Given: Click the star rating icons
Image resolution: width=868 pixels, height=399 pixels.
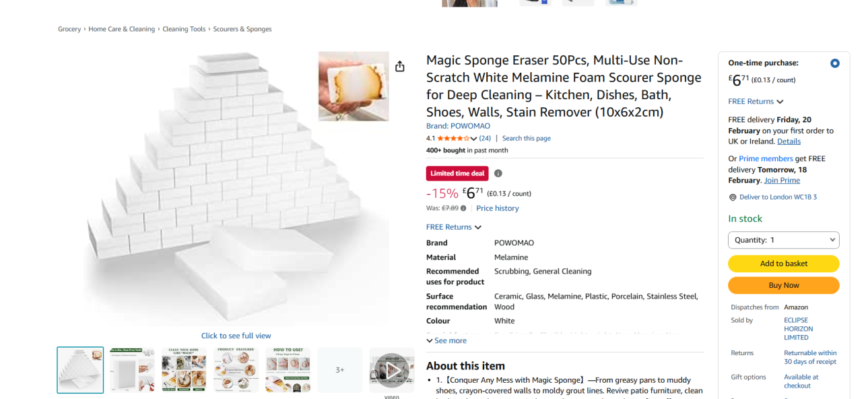Looking at the screenshot, I should (453, 138).
